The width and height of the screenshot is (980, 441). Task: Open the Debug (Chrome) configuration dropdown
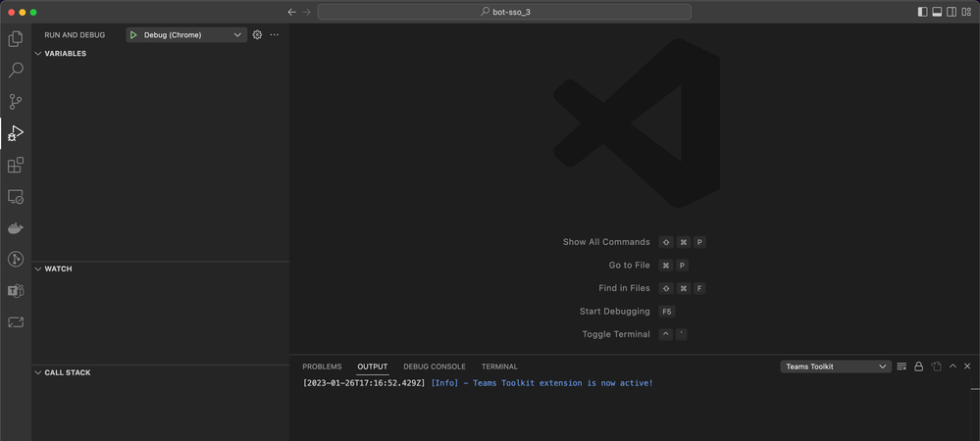tap(185, 35)
